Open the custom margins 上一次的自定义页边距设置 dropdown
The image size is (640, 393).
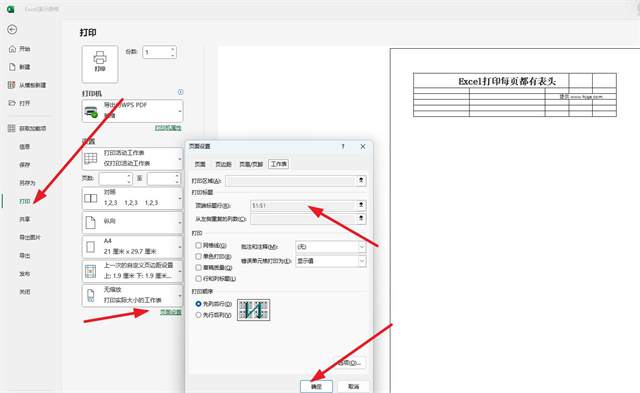point(133,271)
